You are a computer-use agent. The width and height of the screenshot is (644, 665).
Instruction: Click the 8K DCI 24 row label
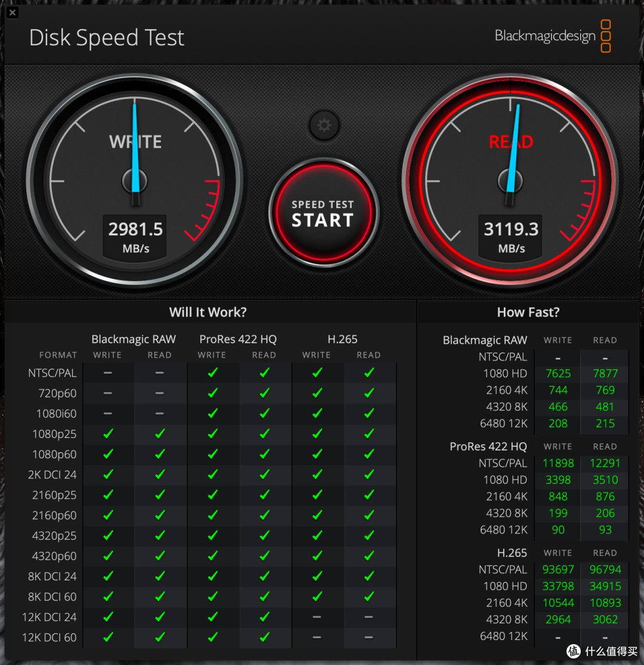click(x=52, y=577)
